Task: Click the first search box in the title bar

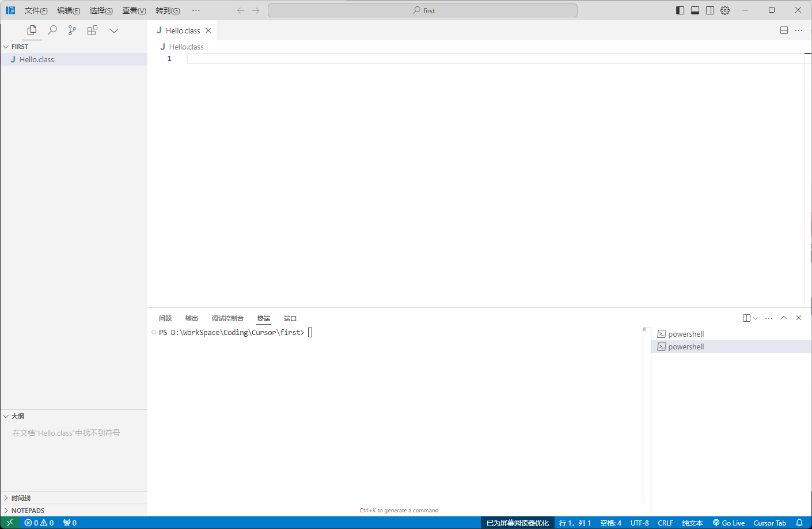Action: (423, 10)
